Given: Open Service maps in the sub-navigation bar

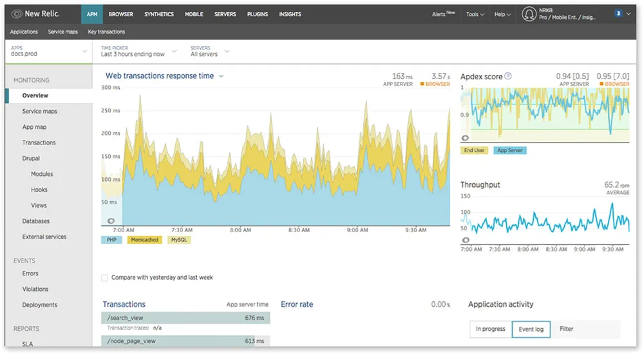Looking at the screenshot, I should pyautogui.click(x=62, y=32).
